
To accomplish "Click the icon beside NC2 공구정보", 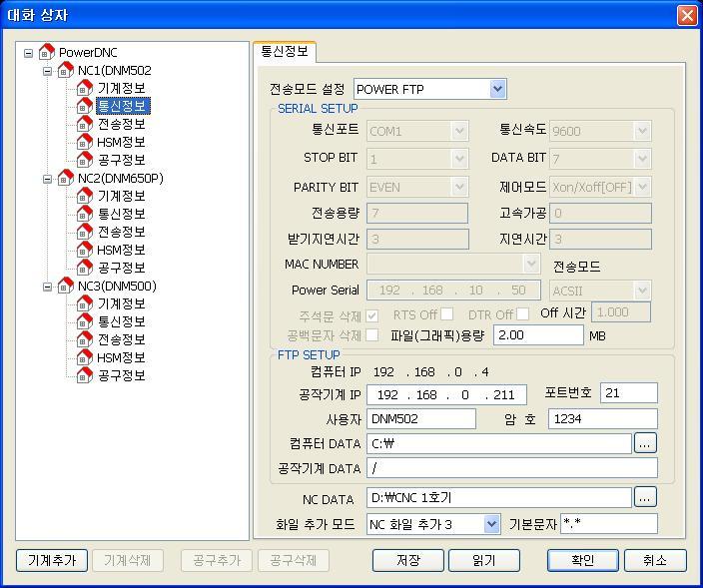I will [x=84, y=268].
